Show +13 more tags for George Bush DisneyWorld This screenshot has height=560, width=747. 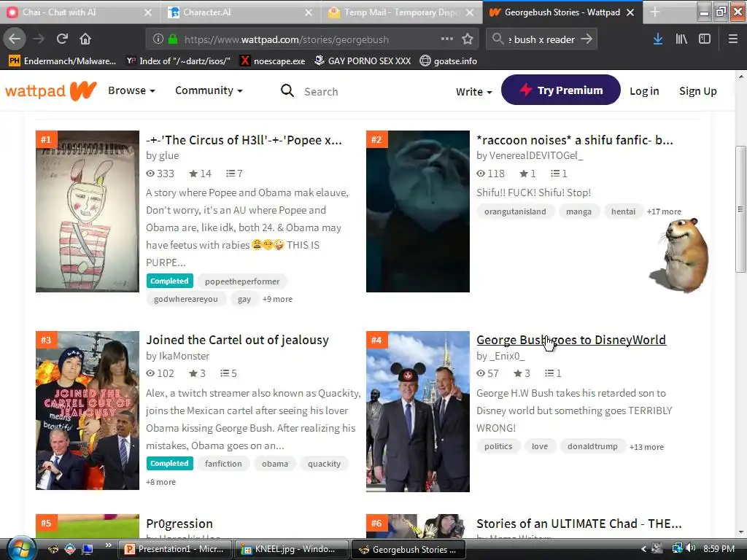(646, 447)
